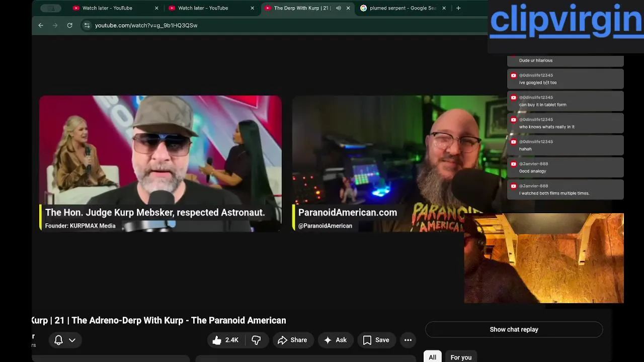Show chat replay
This screenshot has width=644, height=362.
514,329
